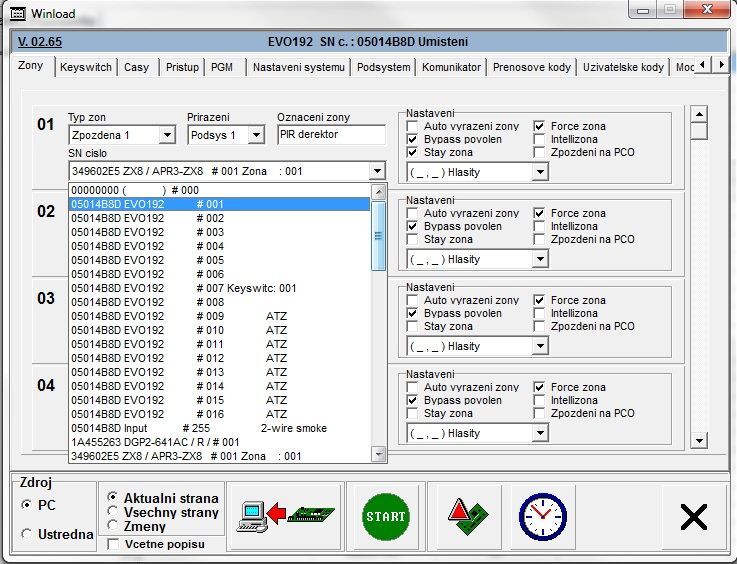Select the Ustredna radio button
Screen dimensions: 737x564
pos(26,535)
